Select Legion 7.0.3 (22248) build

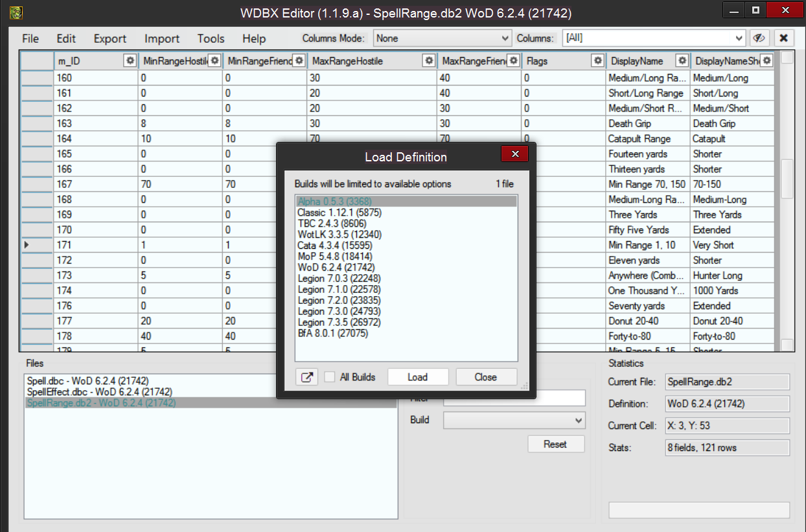(406, 278)
